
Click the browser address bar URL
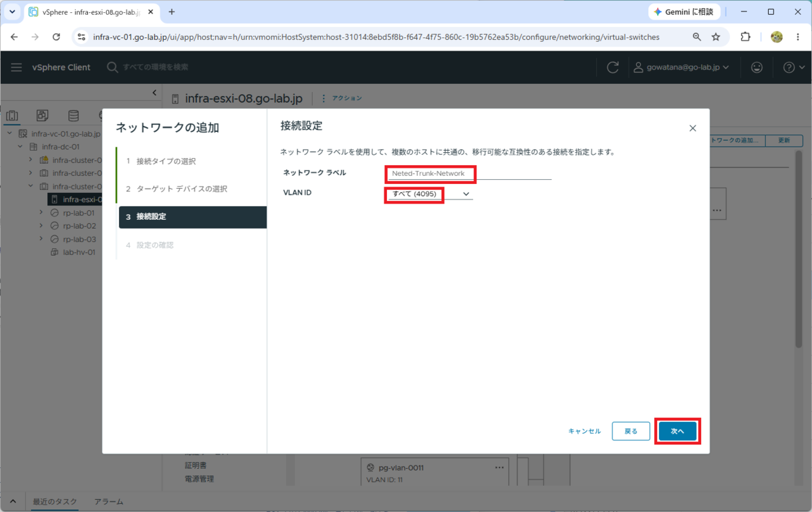(376, 37)
